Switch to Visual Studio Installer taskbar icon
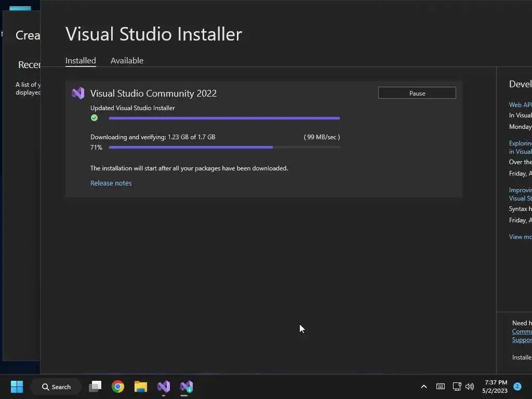The image size is (532, 399). point(187,387)
